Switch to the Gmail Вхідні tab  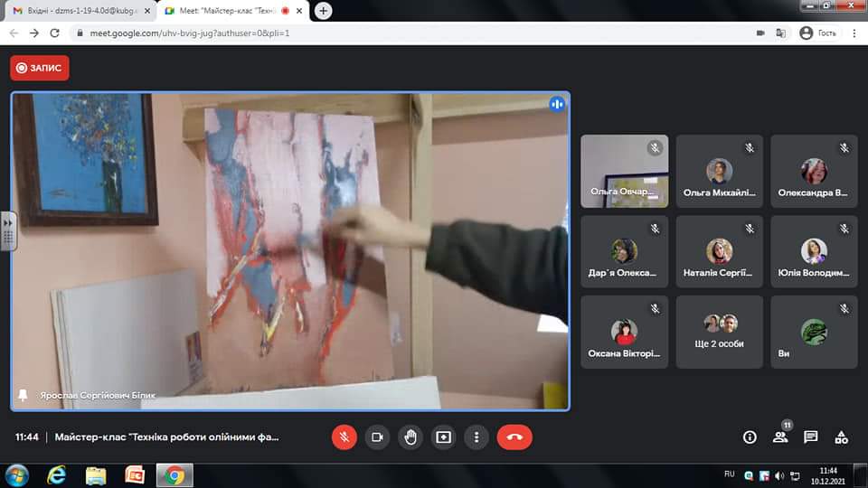coord(80,11)
